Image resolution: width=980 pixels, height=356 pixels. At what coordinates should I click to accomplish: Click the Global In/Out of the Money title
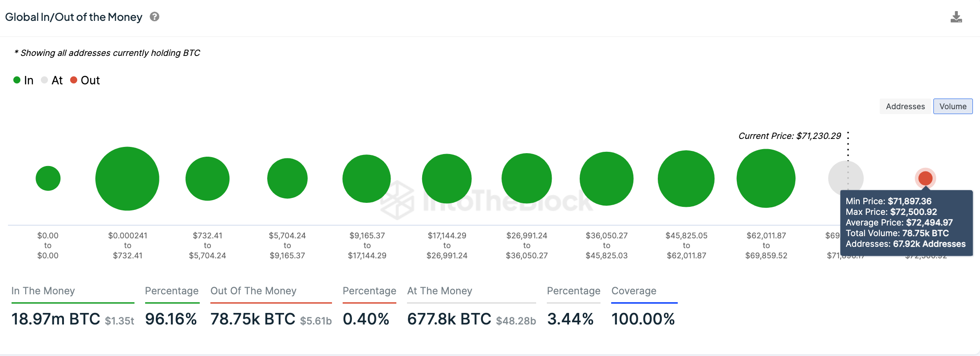tap(74, 17)
